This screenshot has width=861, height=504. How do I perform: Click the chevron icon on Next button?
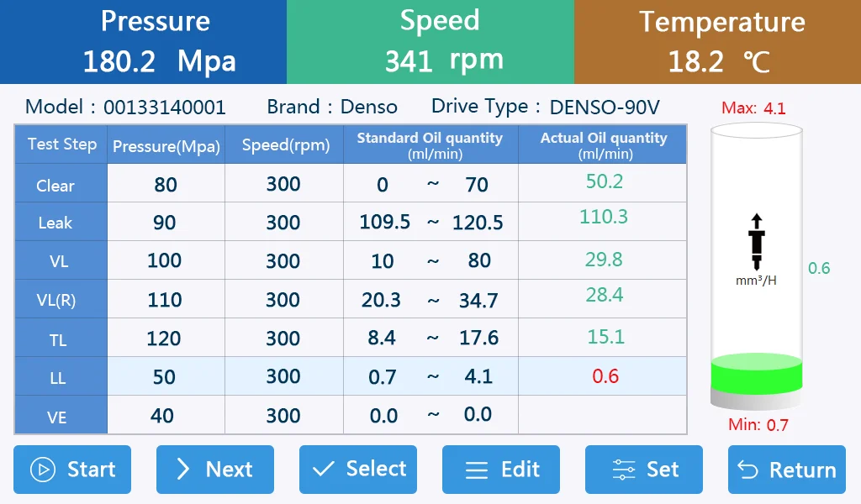182,470
